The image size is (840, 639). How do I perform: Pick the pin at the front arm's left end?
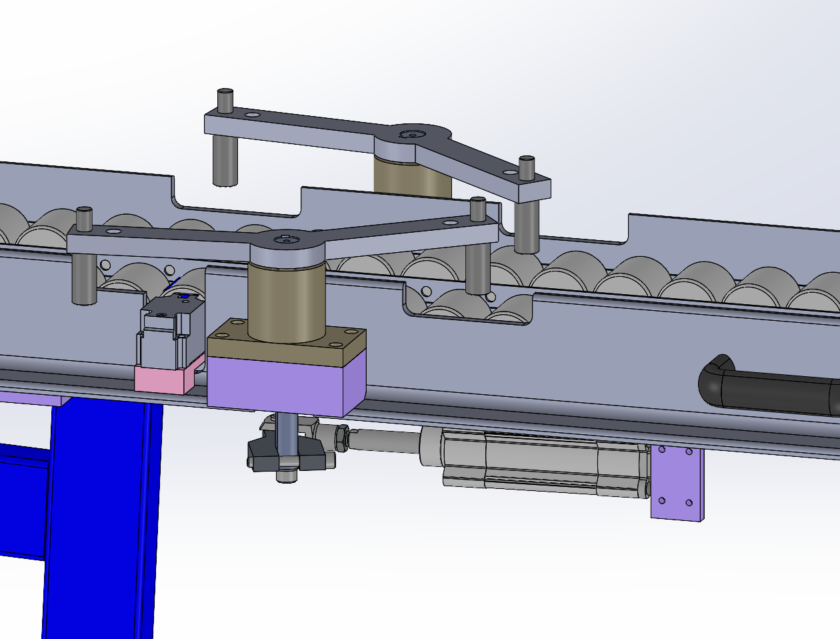[x=84, y=257]
